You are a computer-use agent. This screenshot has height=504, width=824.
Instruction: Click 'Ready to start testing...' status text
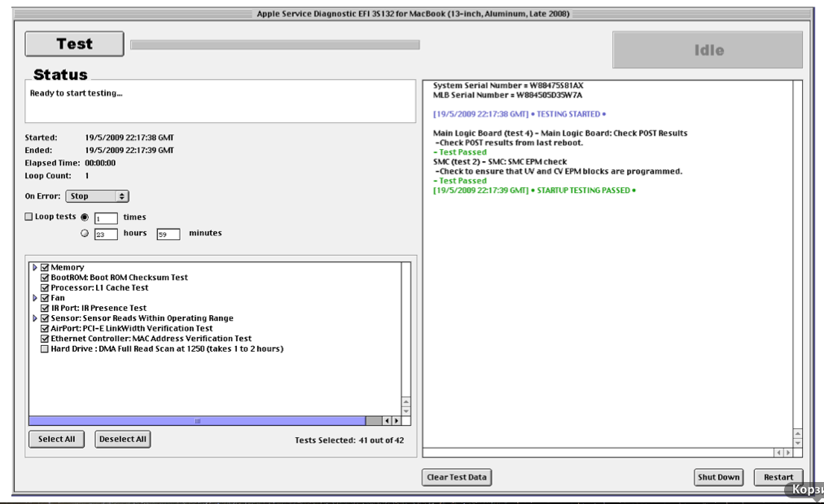[77, 94]
